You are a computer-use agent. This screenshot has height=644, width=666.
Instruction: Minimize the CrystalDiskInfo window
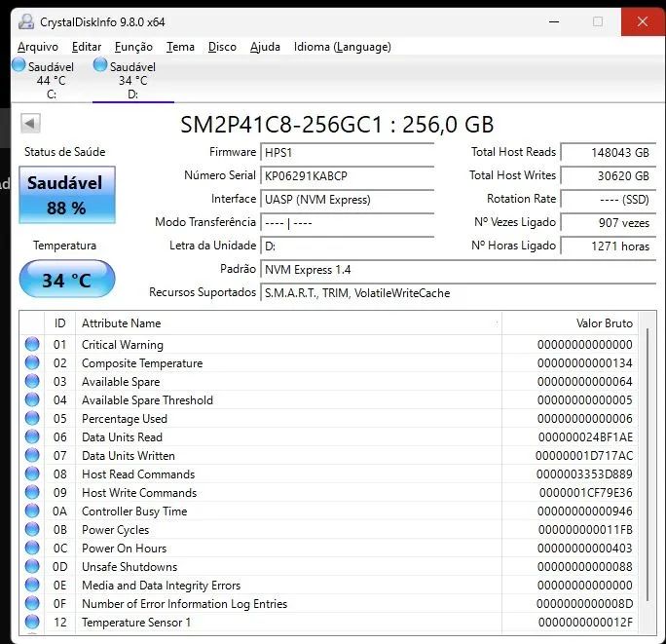(554, 21)
